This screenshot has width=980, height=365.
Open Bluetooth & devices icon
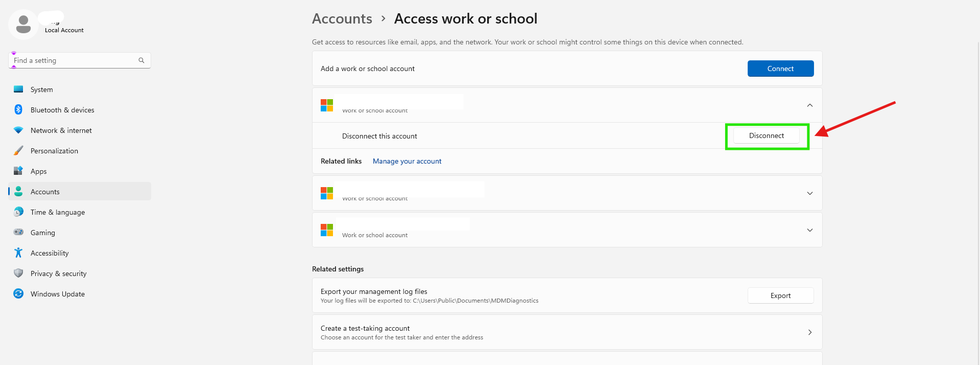[18, 109]
